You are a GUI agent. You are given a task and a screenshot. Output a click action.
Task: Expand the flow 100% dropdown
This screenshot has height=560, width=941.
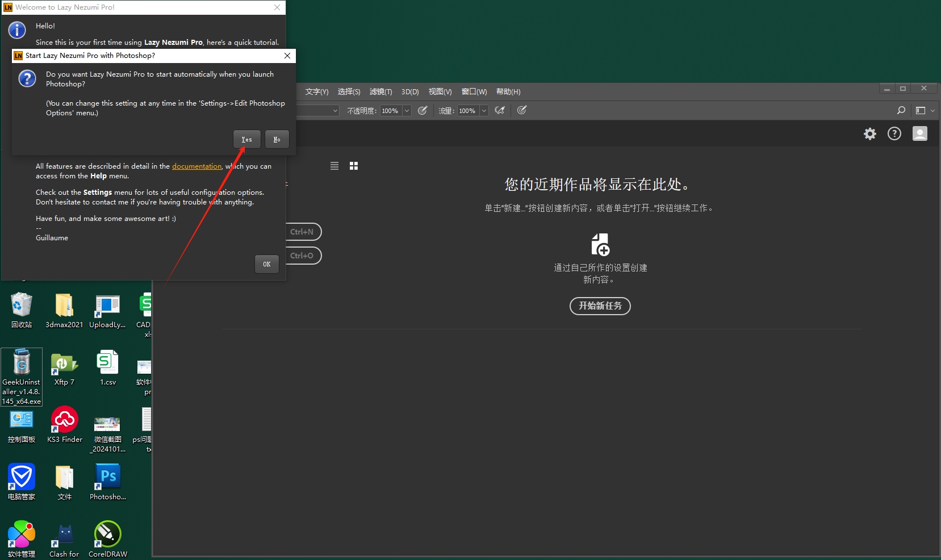tap(484, 111)
